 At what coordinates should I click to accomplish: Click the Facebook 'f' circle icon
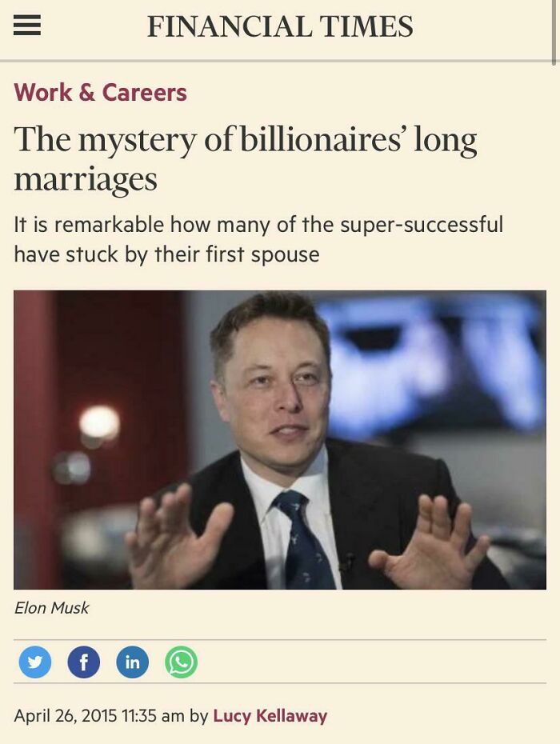(x=83, y=662)
